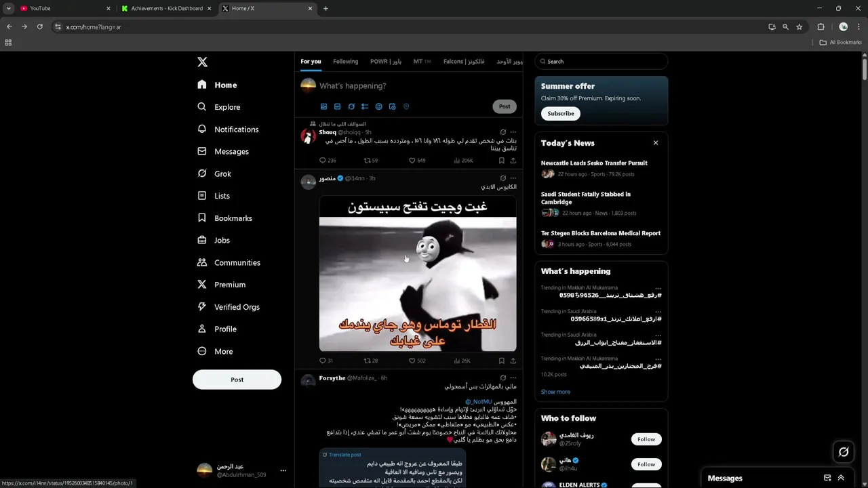
Task: Open account menu for عبد الرحمن
Action: point(241,470)
